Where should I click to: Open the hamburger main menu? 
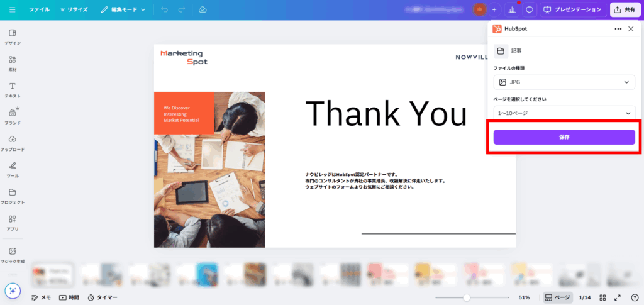(x=13, y=9)
